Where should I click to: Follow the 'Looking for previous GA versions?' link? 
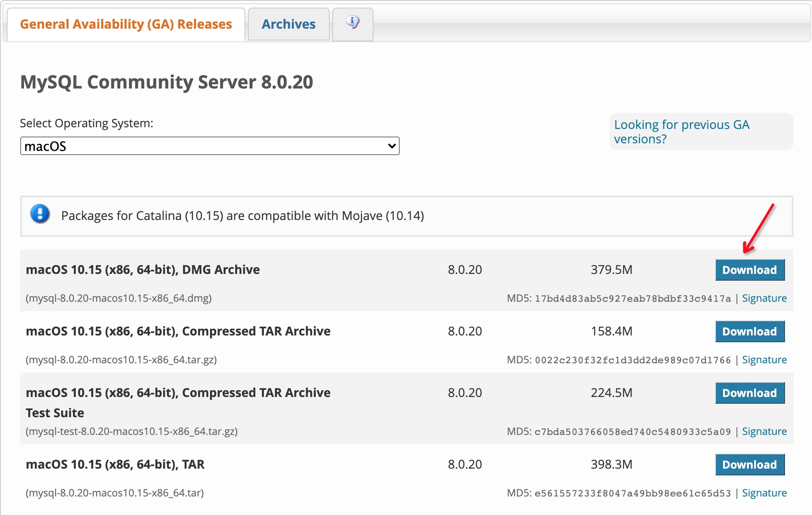681,131
